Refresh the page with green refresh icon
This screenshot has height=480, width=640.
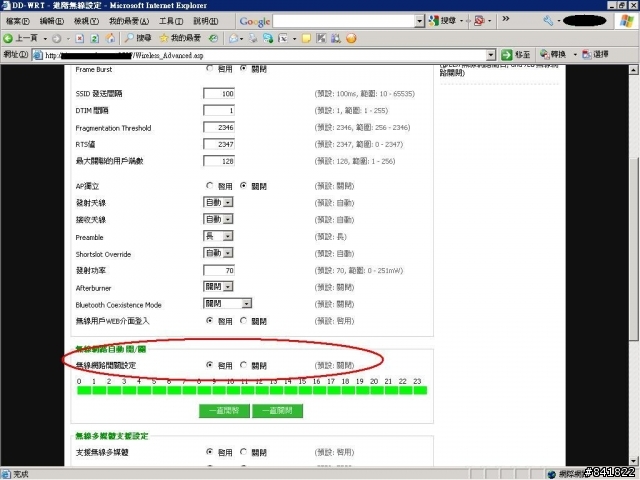pos(94,38)
